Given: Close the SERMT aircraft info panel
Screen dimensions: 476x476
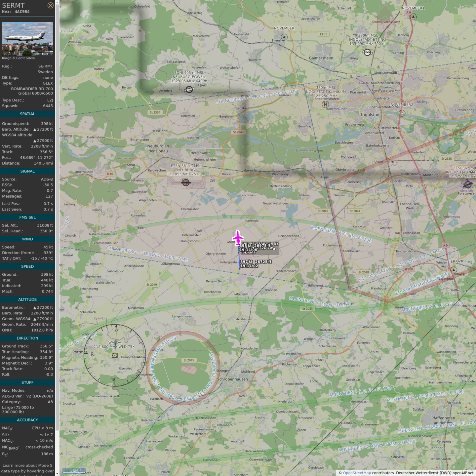Looking at the screenshot, I should (50, 5).
